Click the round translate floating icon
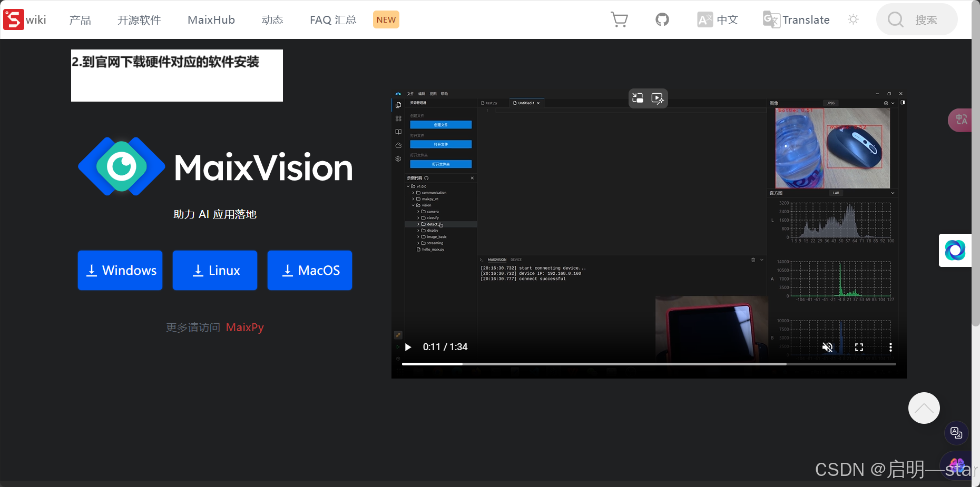 point(956,433)
